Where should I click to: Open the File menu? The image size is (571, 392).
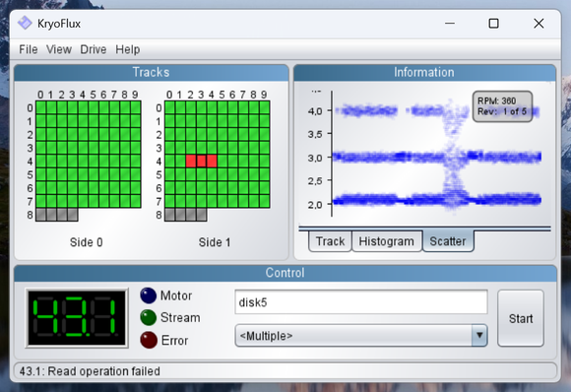coord(28,49)
